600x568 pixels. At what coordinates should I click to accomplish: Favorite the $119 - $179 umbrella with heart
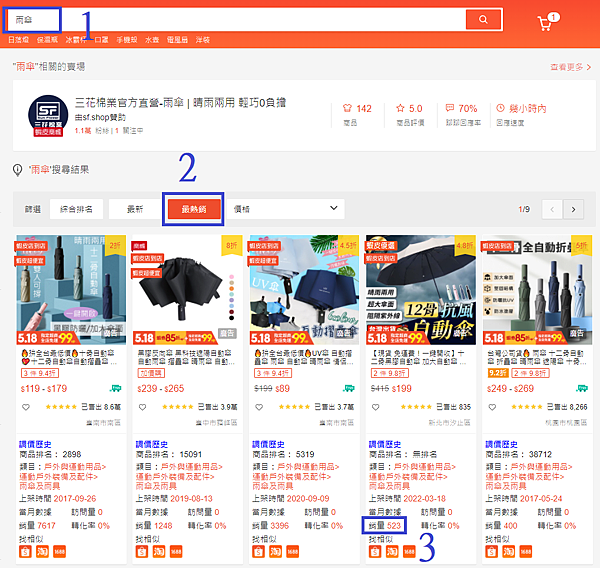(26, 407)
